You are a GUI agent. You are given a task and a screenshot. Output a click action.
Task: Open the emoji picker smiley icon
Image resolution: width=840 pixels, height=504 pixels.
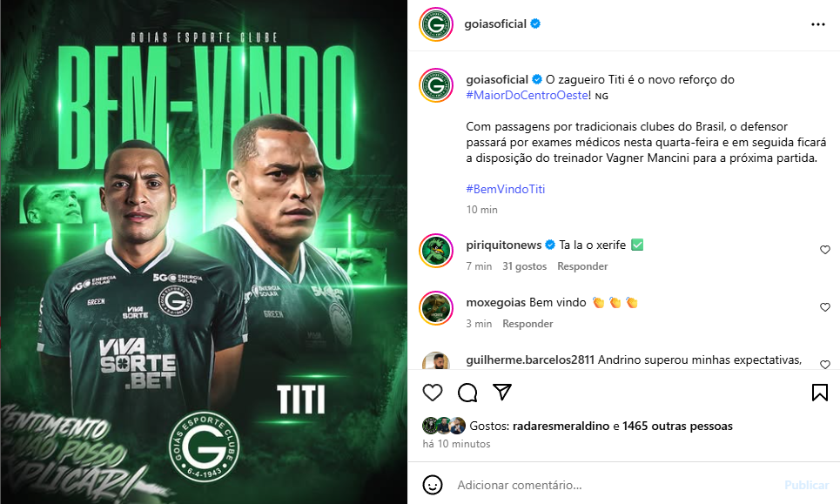point(433,485)
